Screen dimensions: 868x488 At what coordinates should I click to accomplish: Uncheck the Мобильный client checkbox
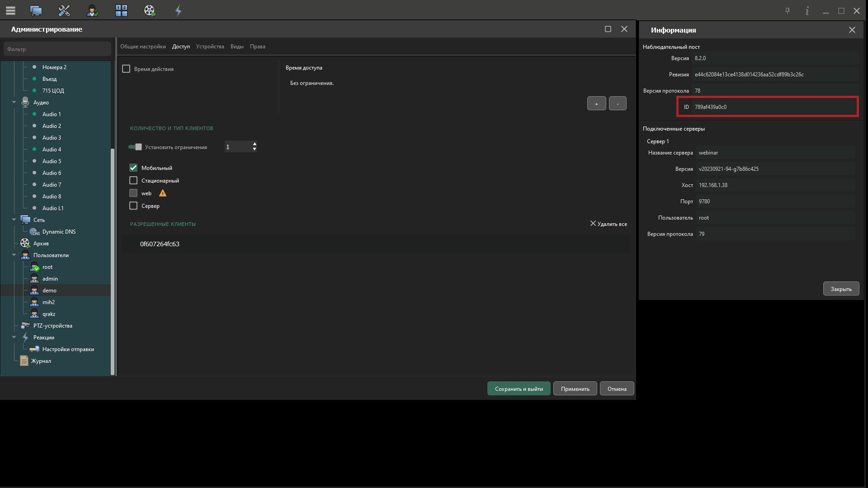[x=133, y=168]
